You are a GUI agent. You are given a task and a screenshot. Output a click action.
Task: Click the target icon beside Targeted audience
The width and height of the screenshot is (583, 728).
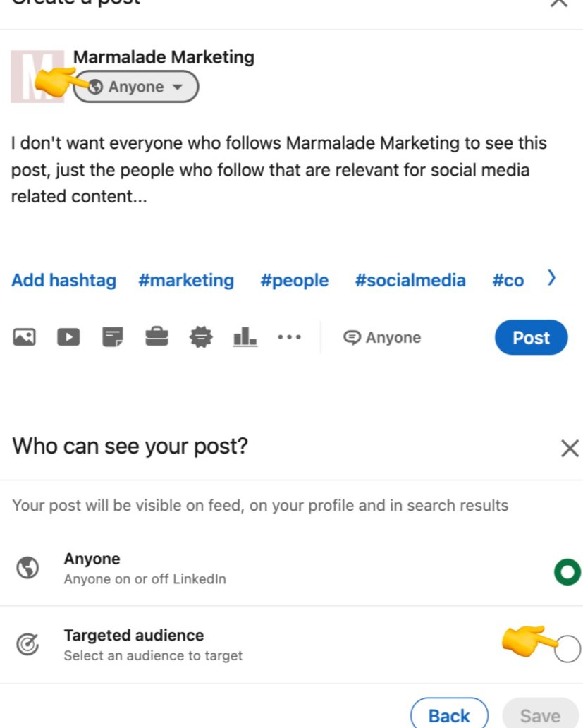[27, 645]
